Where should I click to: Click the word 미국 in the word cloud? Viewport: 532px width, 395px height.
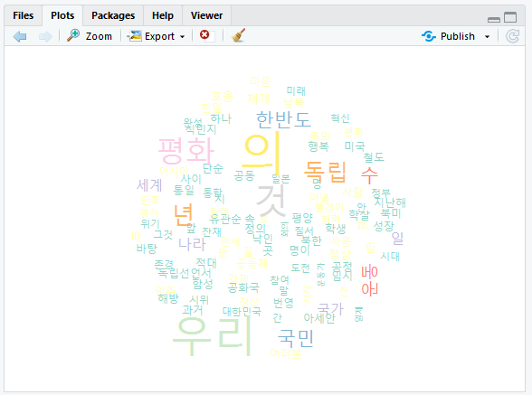pyautogui.click(x=355, y=146)
